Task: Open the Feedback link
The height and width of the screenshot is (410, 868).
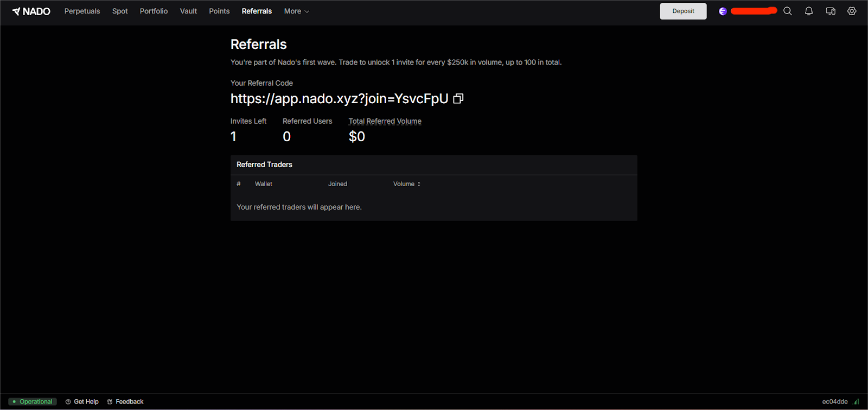Action: (125, 402)
